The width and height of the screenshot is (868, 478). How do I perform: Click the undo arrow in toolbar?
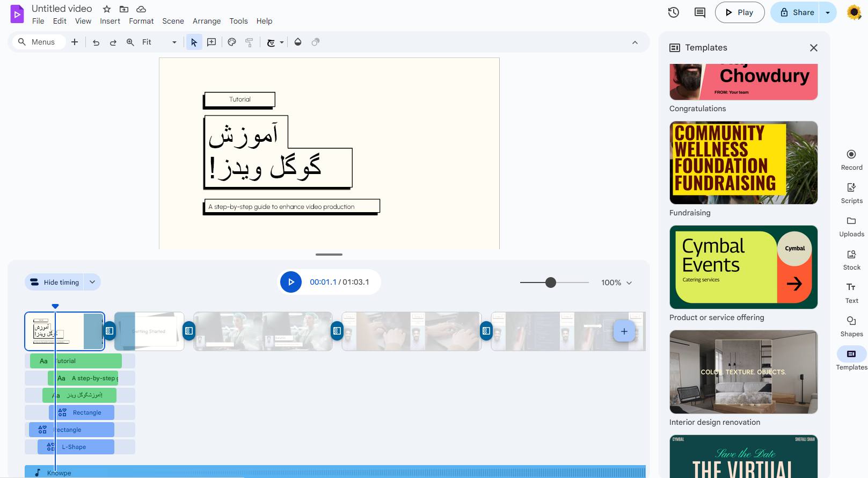(x=96, y=42)
